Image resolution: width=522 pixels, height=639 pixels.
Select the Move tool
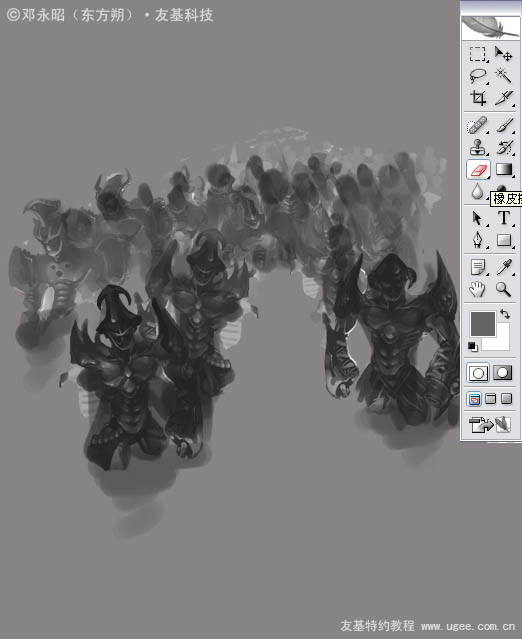pyautogui.click(x=504, y=54)
